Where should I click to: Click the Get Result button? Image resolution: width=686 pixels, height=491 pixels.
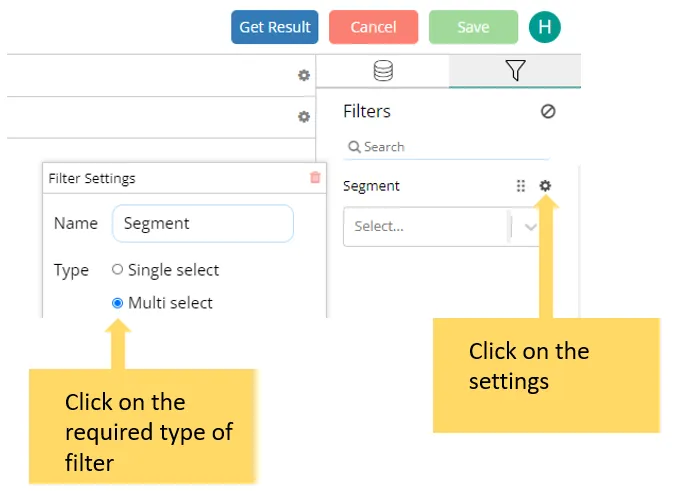pyautogui.click(x=275, y=27)
